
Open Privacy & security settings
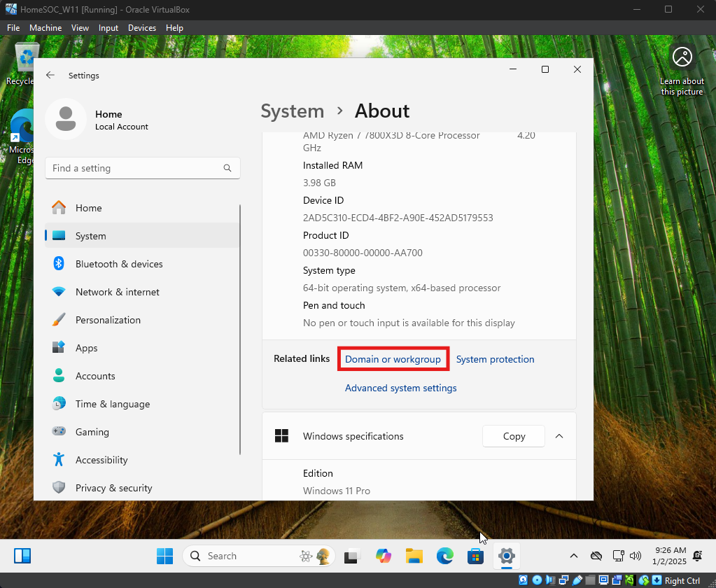(x=113, y=488)
